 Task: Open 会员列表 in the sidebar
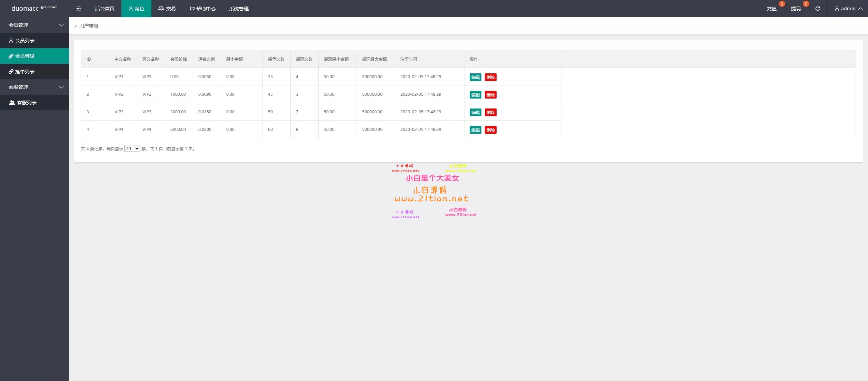point(34,41)
